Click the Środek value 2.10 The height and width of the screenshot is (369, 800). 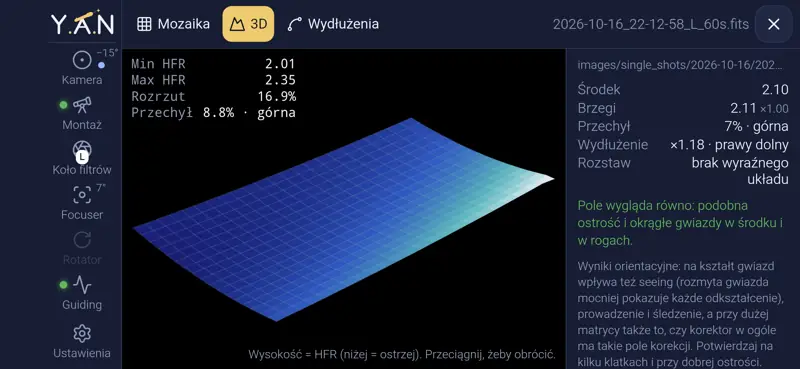tap(775, 90)
